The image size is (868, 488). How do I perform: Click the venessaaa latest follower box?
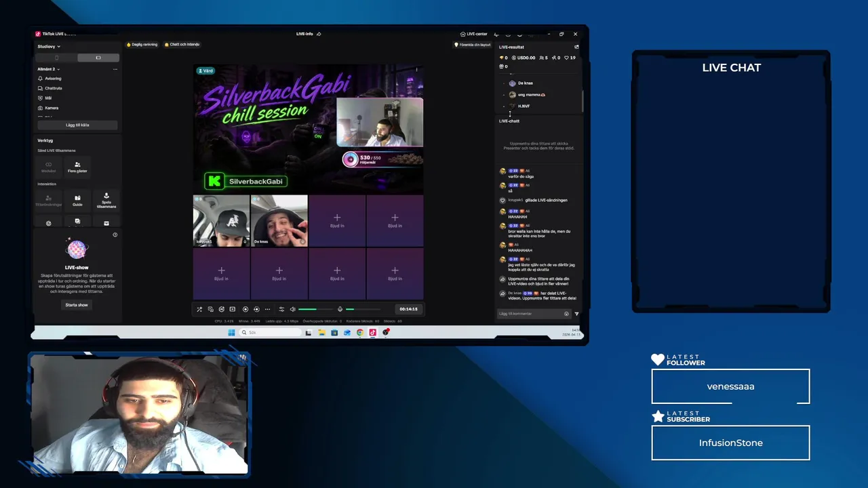730,386
